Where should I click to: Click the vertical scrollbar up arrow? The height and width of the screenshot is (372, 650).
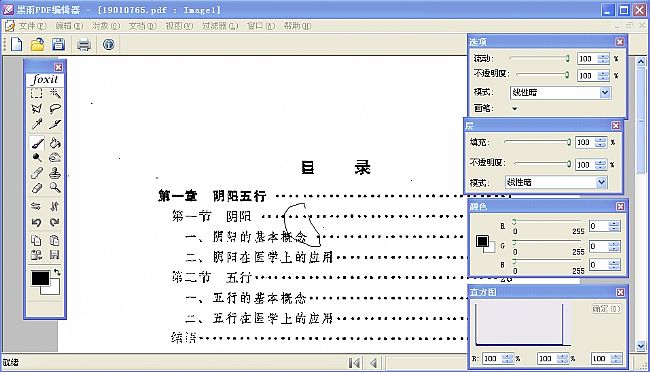coord(641,62)
